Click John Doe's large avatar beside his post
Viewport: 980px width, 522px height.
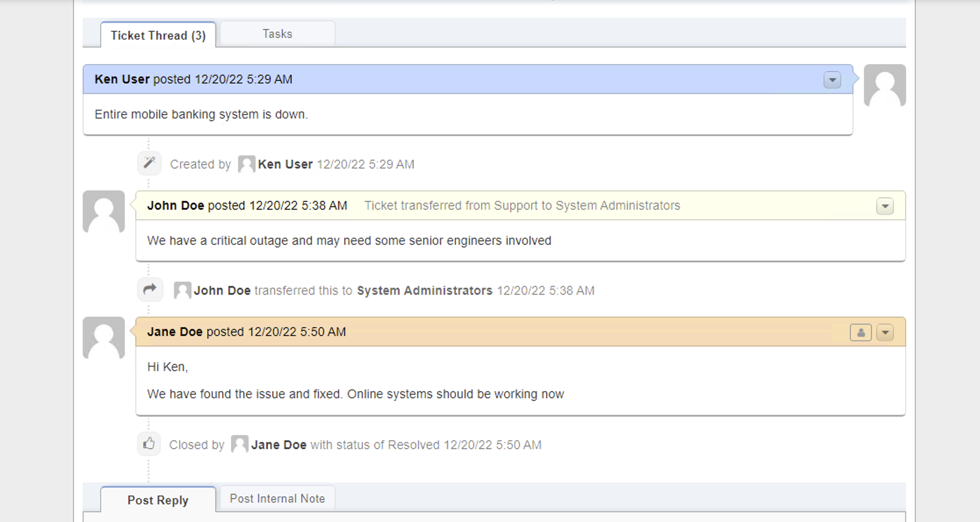pos(104,211)
